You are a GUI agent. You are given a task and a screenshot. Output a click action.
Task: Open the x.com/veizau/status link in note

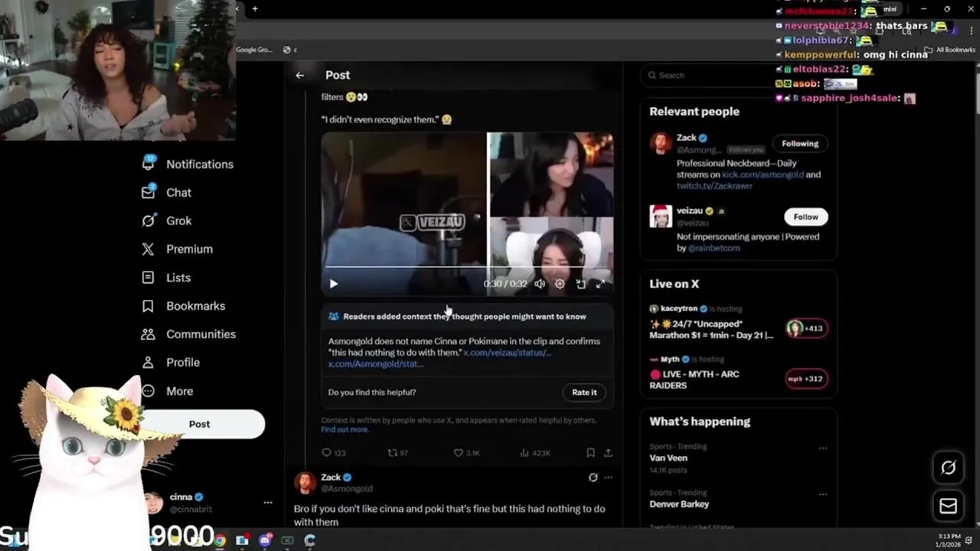tap(507, 353)
